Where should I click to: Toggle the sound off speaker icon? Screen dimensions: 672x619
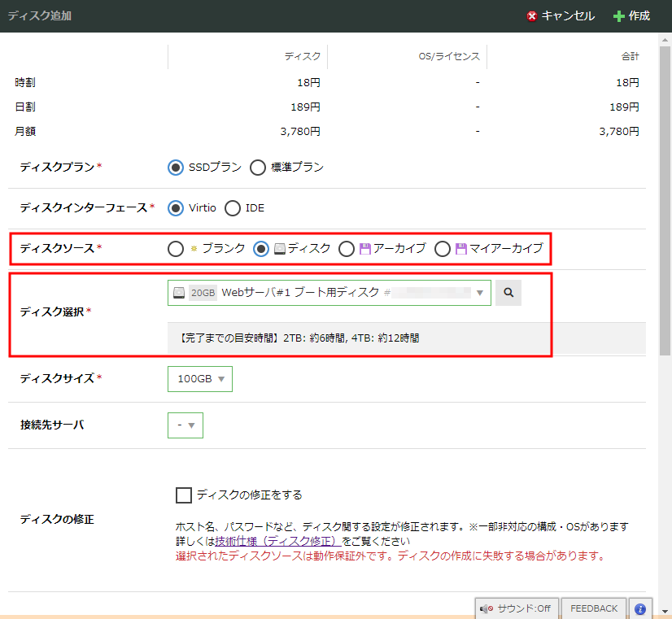pyautogui.click(x=487, y=608)
